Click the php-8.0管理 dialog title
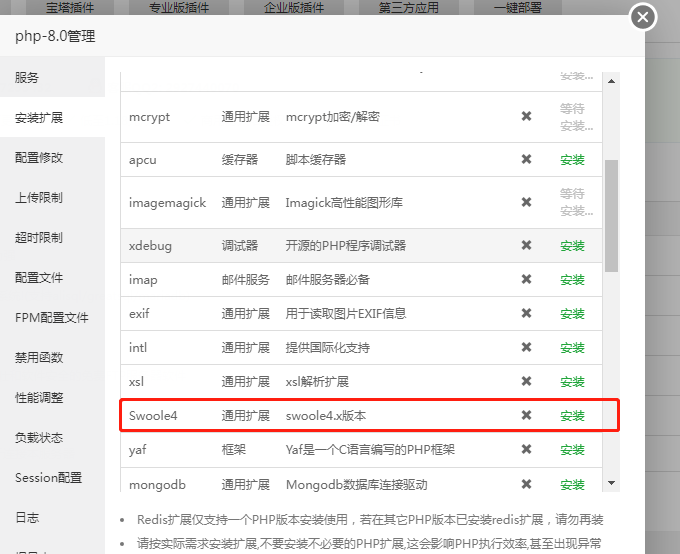 tap(55, 36)
